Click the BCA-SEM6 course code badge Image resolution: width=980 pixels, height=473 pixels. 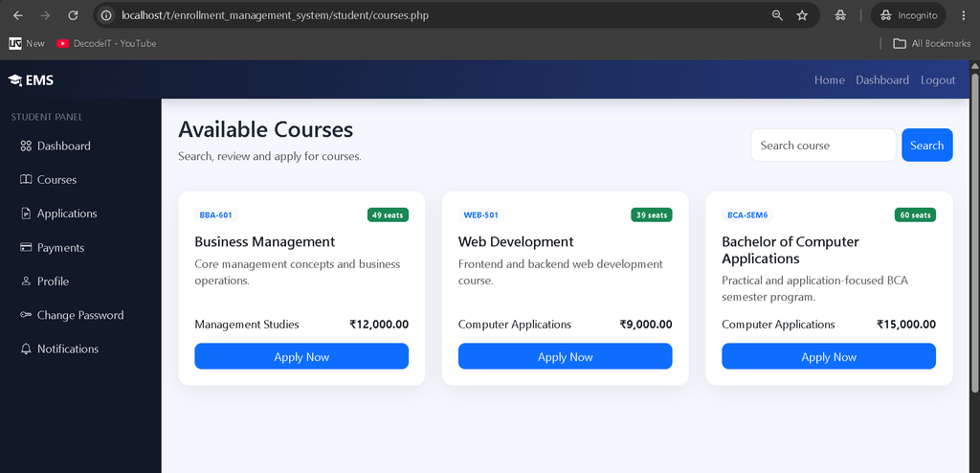coord(747,215)
